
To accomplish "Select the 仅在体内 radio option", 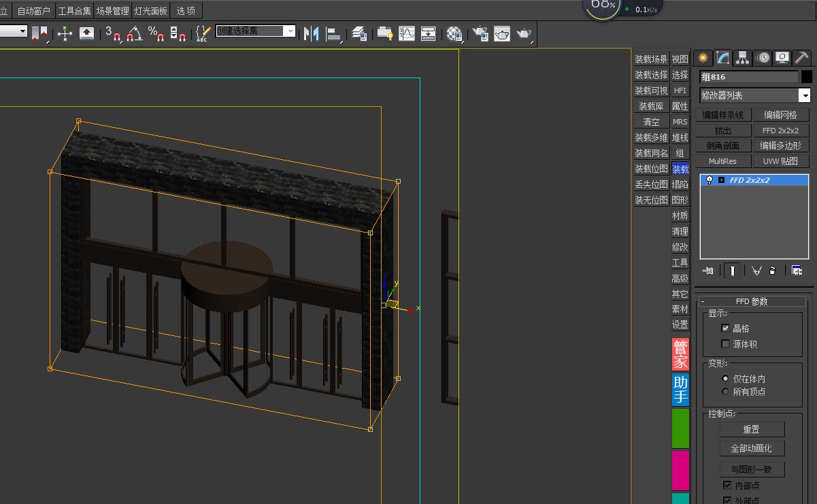I will [x=725, y=379].
